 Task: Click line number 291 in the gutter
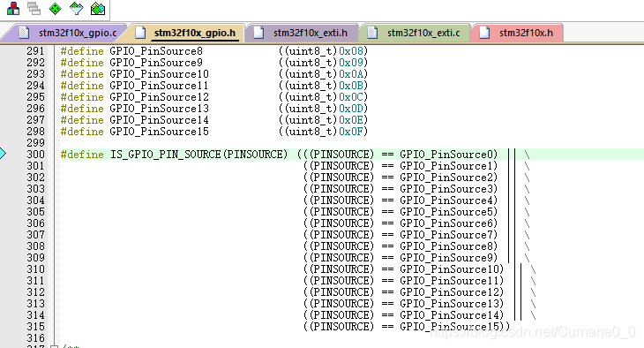[x=36, y=51]
